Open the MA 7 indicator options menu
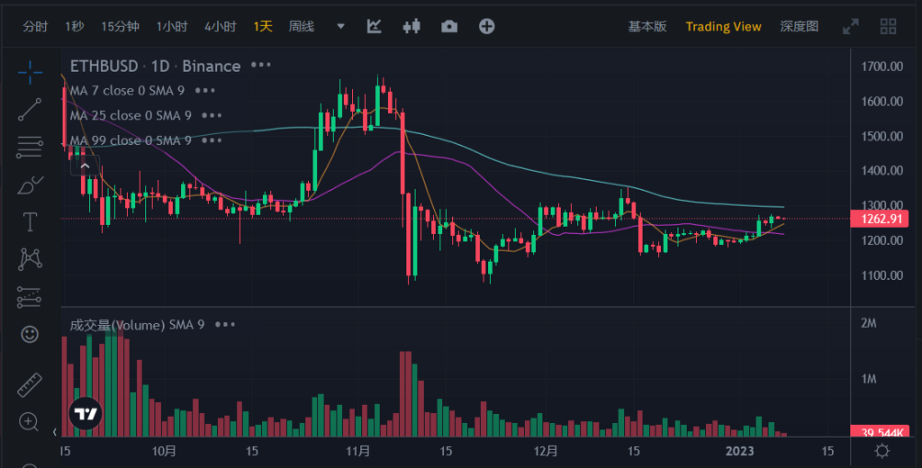This screenshot has width=922, height=468. [x=205, y=90]
